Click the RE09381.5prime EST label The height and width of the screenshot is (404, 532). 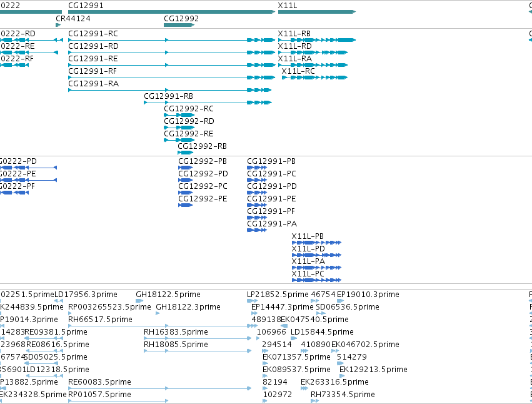(56, 332)
